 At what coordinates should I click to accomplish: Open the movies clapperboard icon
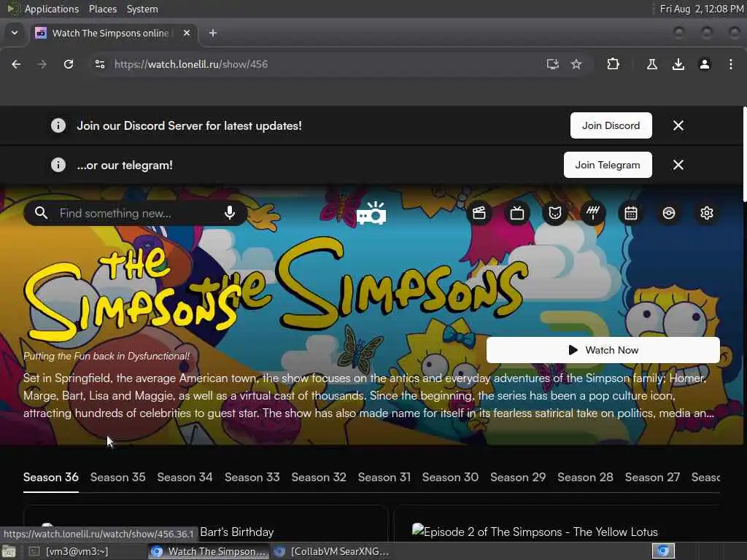pos(479,213)
